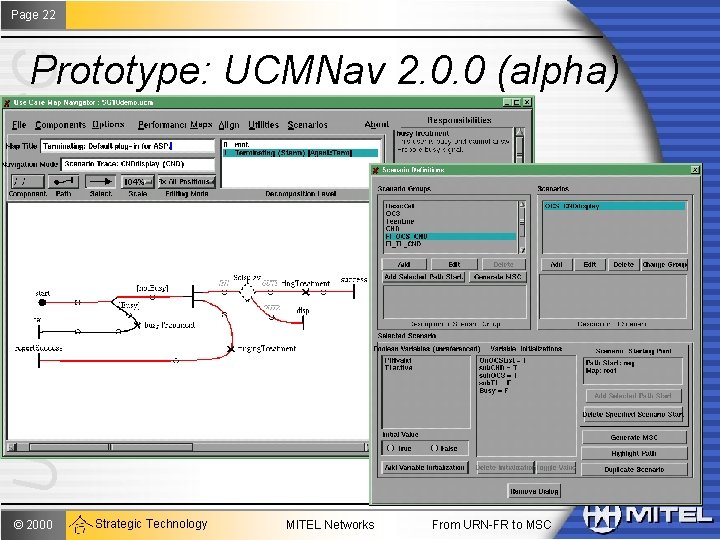
Task: Click Delete Specified Scenario Start button
Action: click(x=634, y=414)
